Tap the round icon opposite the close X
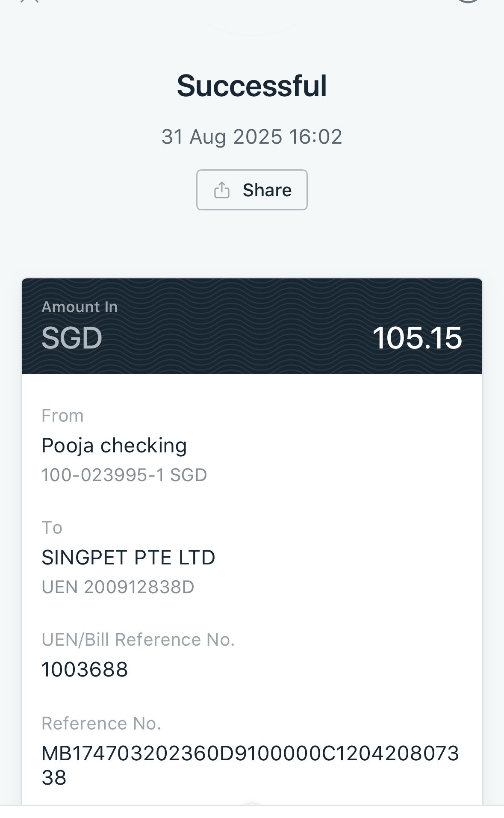The height and width of the screenshot is (818, 504). click(468, 1)
